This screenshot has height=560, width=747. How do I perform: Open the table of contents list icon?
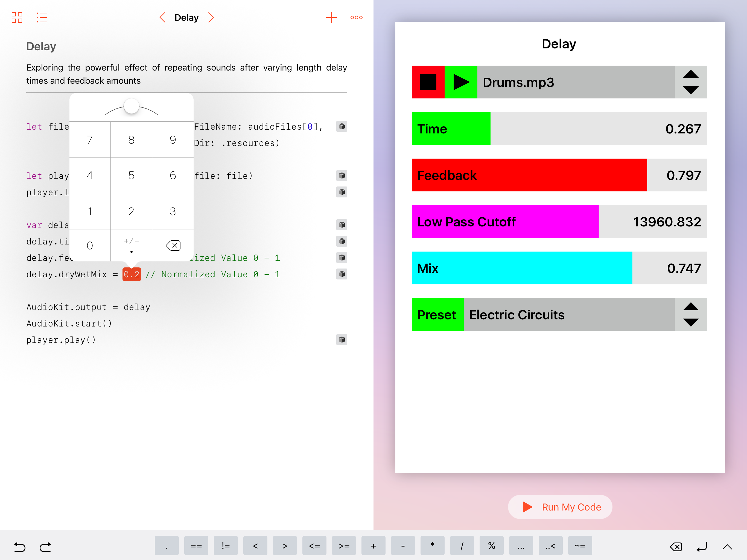[x=42, y=17]
